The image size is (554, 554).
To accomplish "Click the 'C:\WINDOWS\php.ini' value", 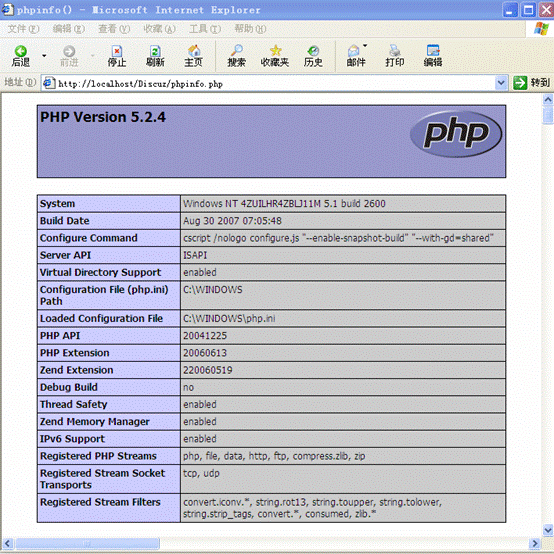I will 229,319.
